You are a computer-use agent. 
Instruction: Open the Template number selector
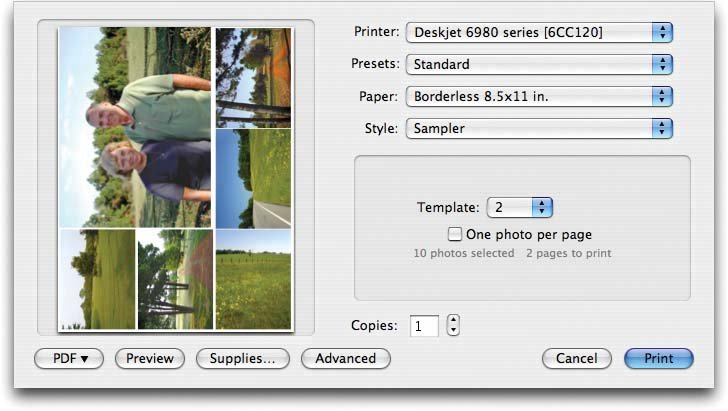point(519,208)
